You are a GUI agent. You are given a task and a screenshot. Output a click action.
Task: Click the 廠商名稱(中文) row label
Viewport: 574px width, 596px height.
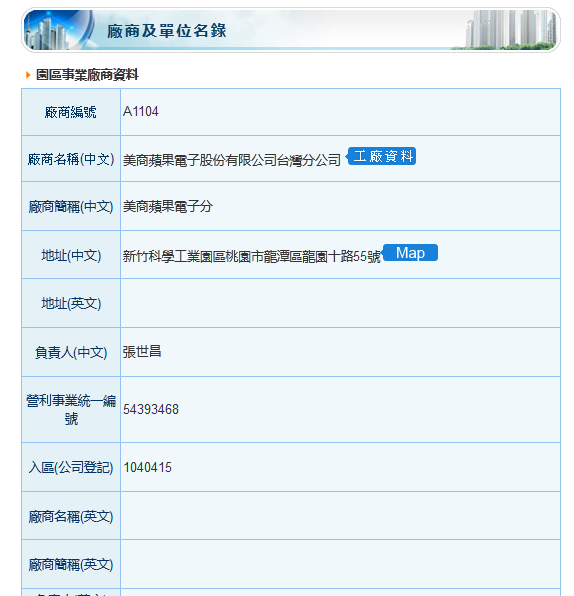click(71, 159)
